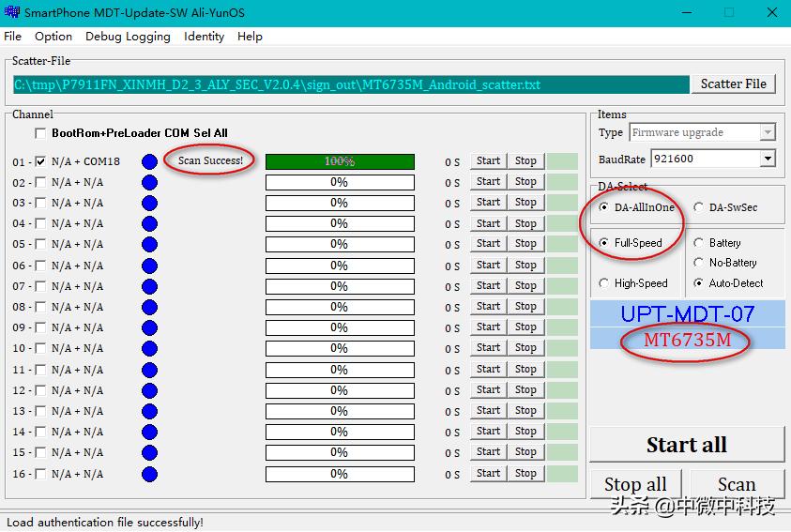Check the channel 16 checkbox
This screenshot has width=791, height=532.
[x=40, y=474]
